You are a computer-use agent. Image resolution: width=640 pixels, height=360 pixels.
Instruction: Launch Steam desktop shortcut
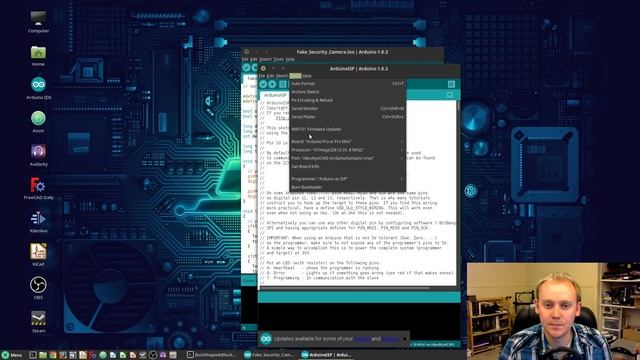pos(38,322)
